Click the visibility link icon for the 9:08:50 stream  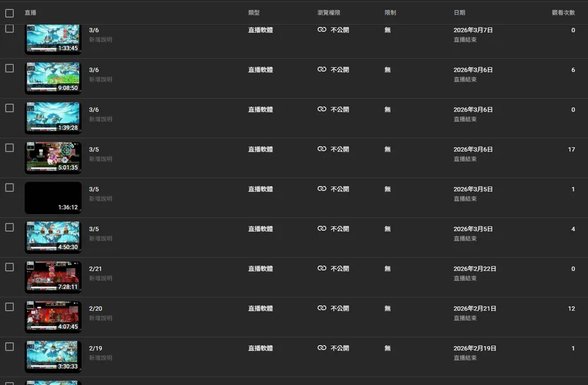321,70
